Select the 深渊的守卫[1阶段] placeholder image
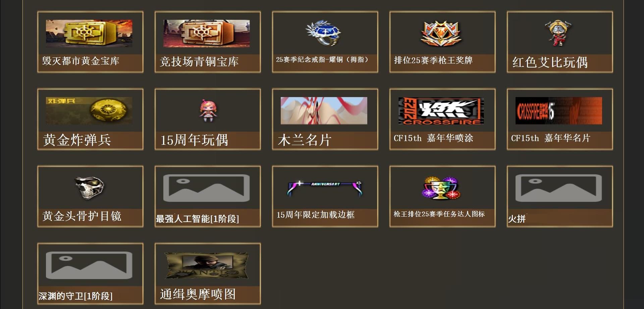Screen dimensions: 644x309 click(89, 265)
